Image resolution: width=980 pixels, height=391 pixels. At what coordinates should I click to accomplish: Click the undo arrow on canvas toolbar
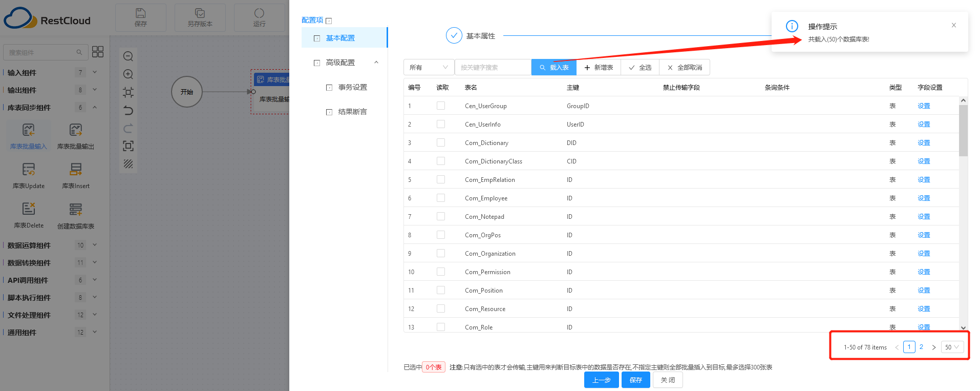coord(129,110)
